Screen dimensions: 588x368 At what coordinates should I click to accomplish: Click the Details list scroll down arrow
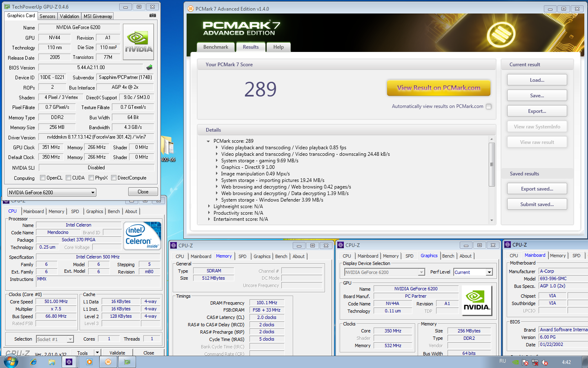[492, 220]
